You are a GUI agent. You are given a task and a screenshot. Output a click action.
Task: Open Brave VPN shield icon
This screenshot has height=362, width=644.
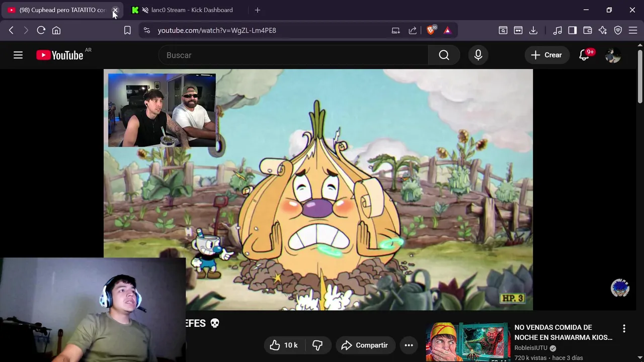pos(618,30)
